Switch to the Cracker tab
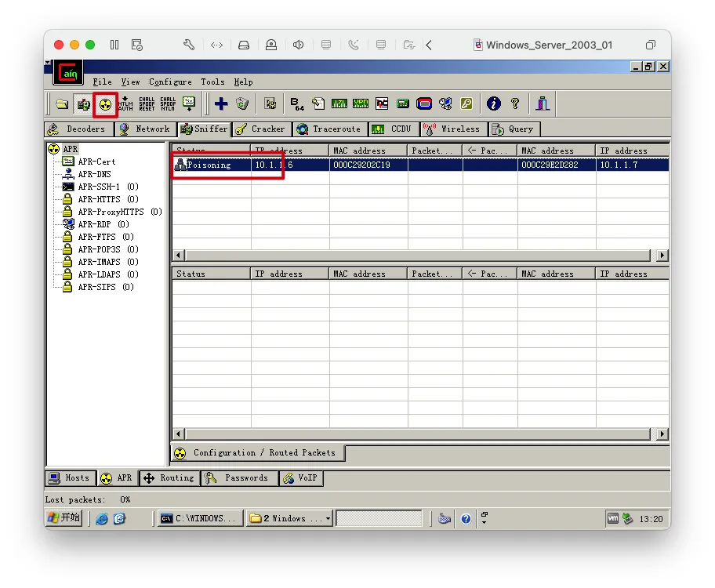This screenshot has width=715, height=588. coord(261,129)
